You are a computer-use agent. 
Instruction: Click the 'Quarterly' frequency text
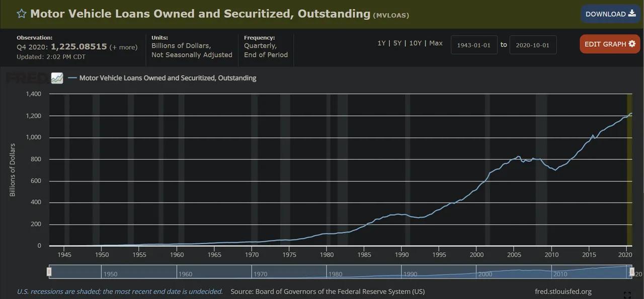(260, 46)
